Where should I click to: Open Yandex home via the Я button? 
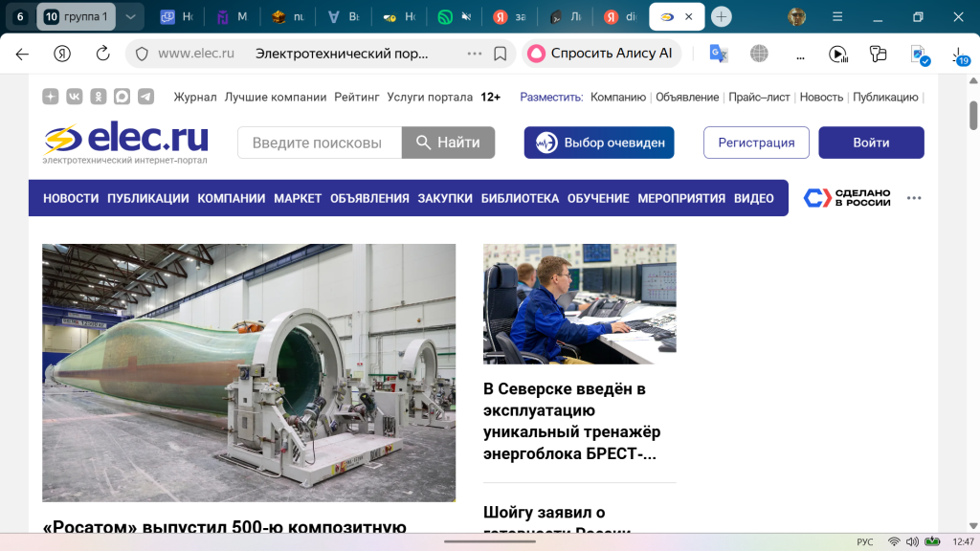[62, 54]
